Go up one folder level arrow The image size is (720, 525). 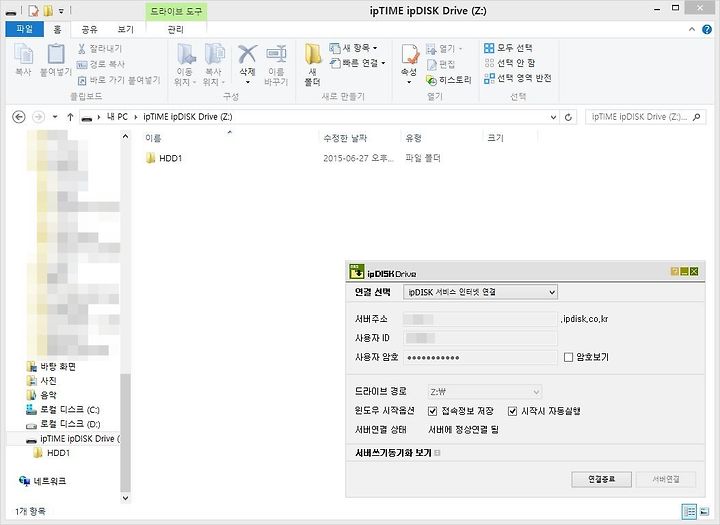(x=70, y=117)
